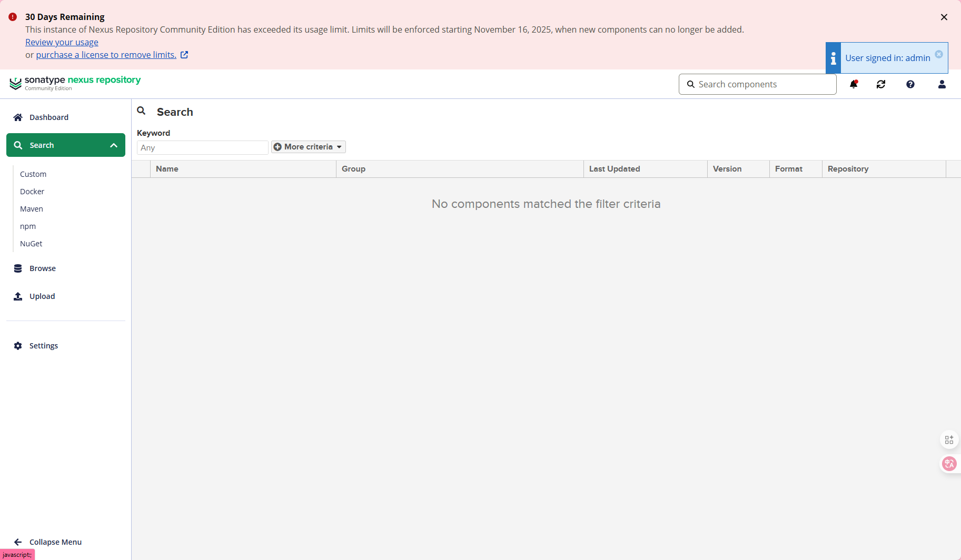Open the user account profile icon

click(x=942, y=84)
